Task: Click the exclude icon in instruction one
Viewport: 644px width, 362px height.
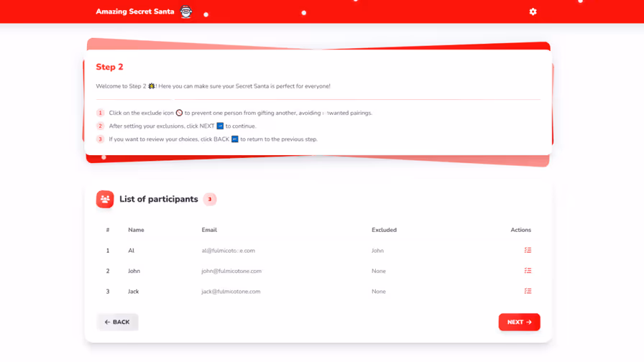Action: pyautogui.click(x=179, y=113)
